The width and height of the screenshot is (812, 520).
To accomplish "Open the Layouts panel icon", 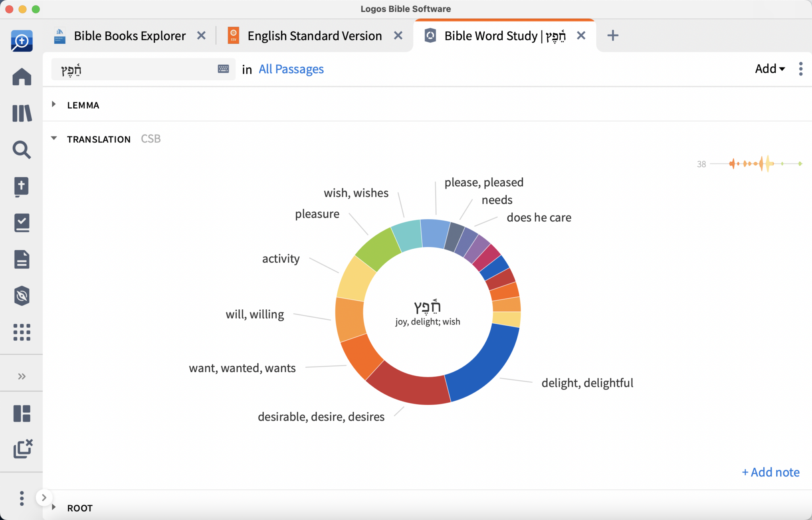I will (x=22, y=413).
